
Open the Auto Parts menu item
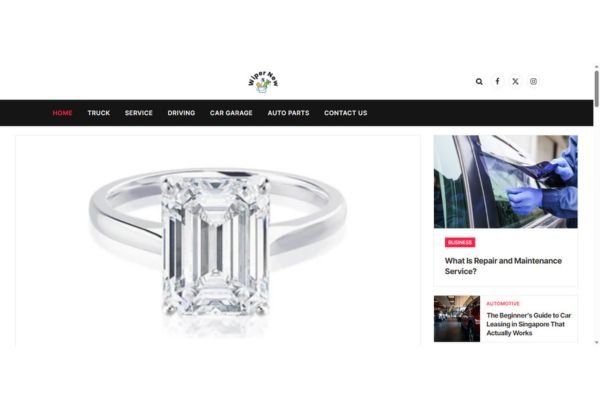pyautogui.click(x=289, y=113)
